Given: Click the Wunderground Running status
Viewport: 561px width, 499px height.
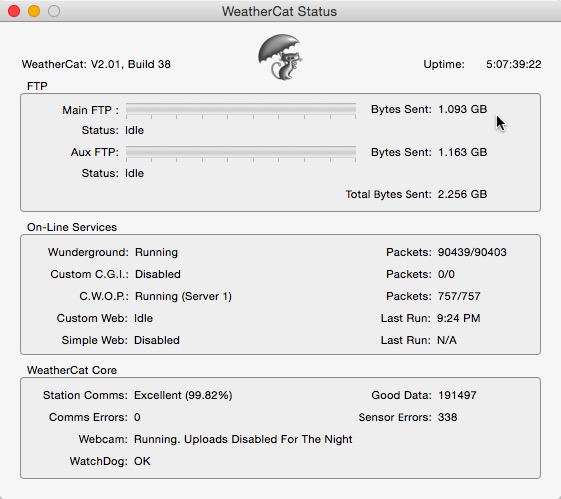Looking at the screenshot, I should [156, 253].
